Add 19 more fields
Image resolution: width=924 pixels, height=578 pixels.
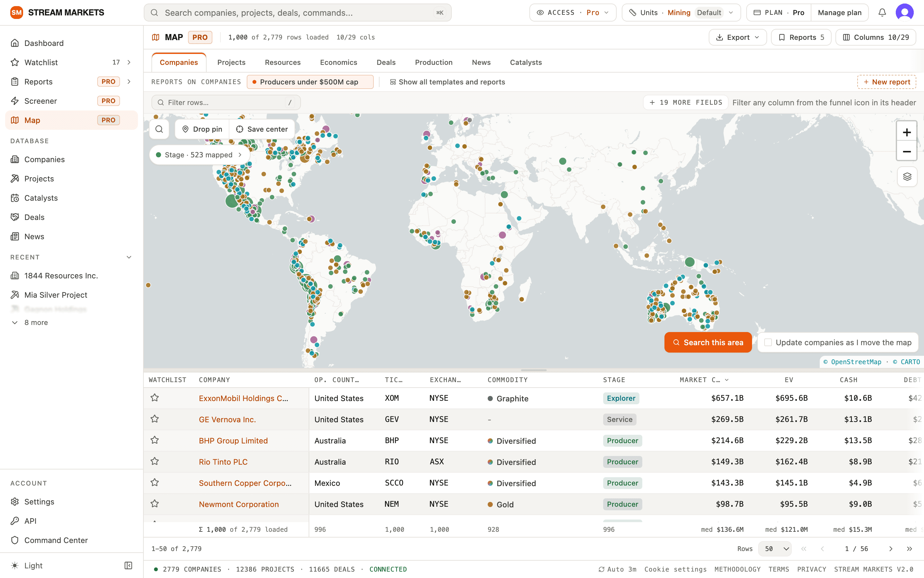pyautogui.click(x=686, y=102)
